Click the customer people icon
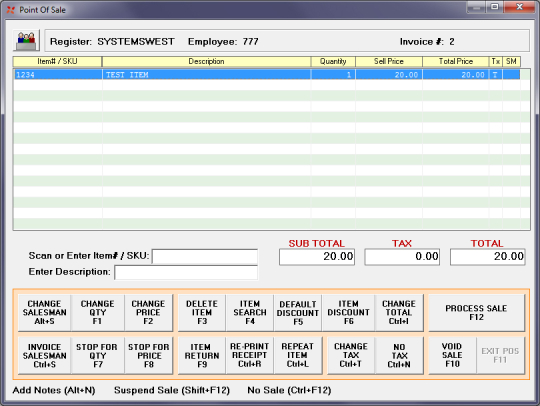Image resolution: width=540 pixels, height=406 pixels. [x=27, y=41]
